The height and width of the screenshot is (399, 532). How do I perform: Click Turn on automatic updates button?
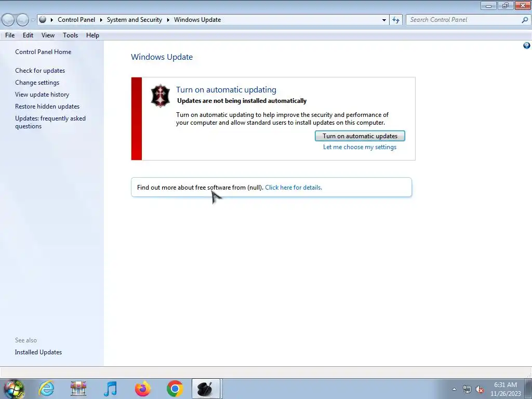click(360, 136)
